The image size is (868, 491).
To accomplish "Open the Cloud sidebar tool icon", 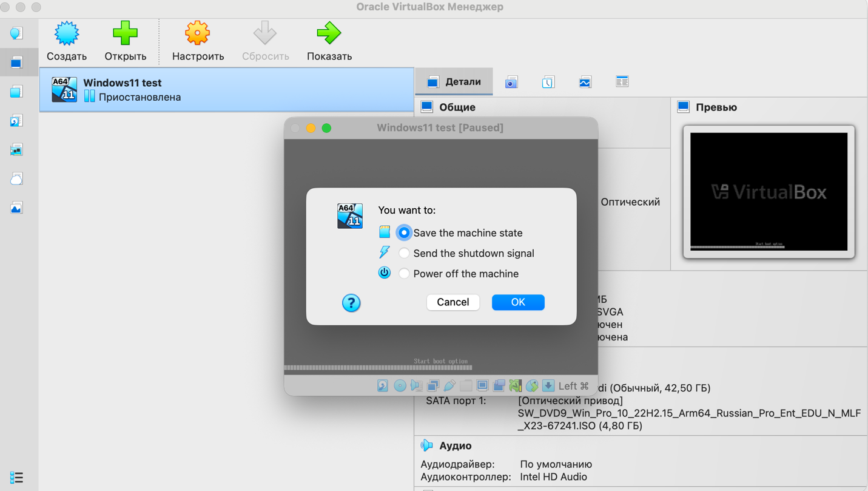I will pyautogui.click(x=16, y=179).
